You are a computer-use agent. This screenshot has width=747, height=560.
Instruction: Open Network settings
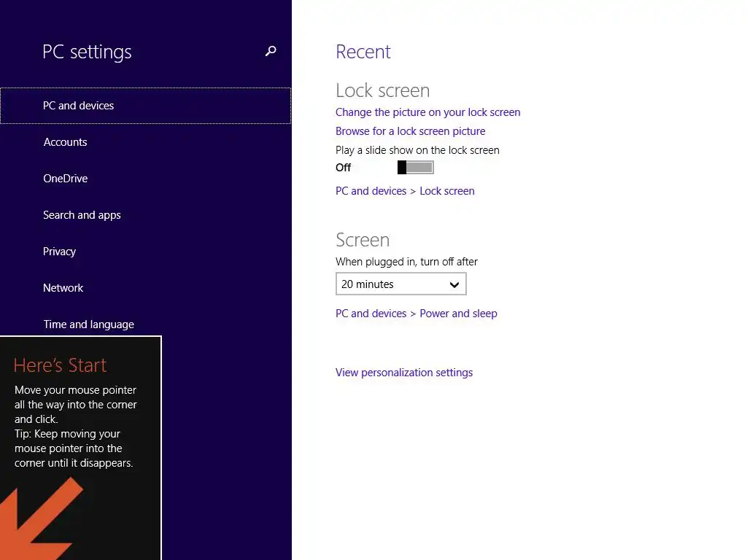(63, 288)
